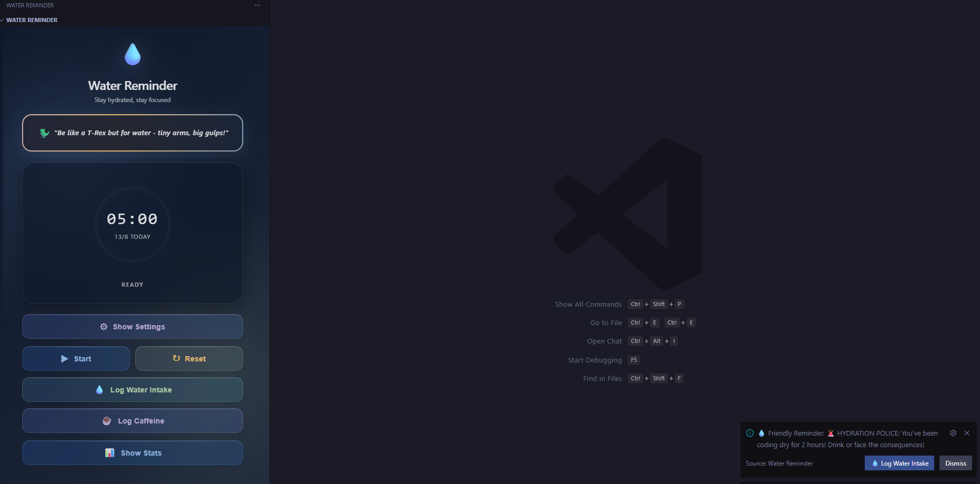
Task: Click the 05:00 countdown timer circle
Action: pyautogui.click(x=133, y=225)
